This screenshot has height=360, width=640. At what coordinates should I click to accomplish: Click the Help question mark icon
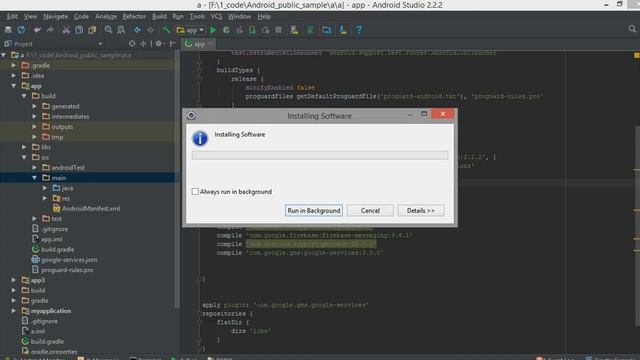[x=359, y=30]
